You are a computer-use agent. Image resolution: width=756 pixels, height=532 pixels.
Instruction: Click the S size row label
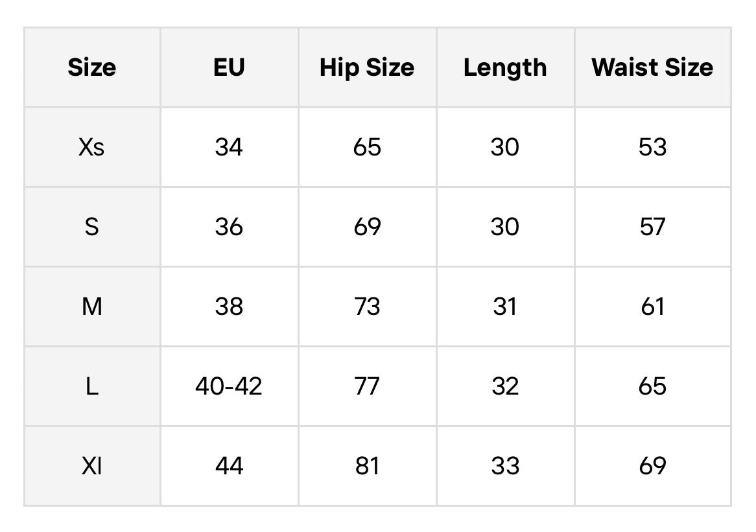click(x=92, y=227)
